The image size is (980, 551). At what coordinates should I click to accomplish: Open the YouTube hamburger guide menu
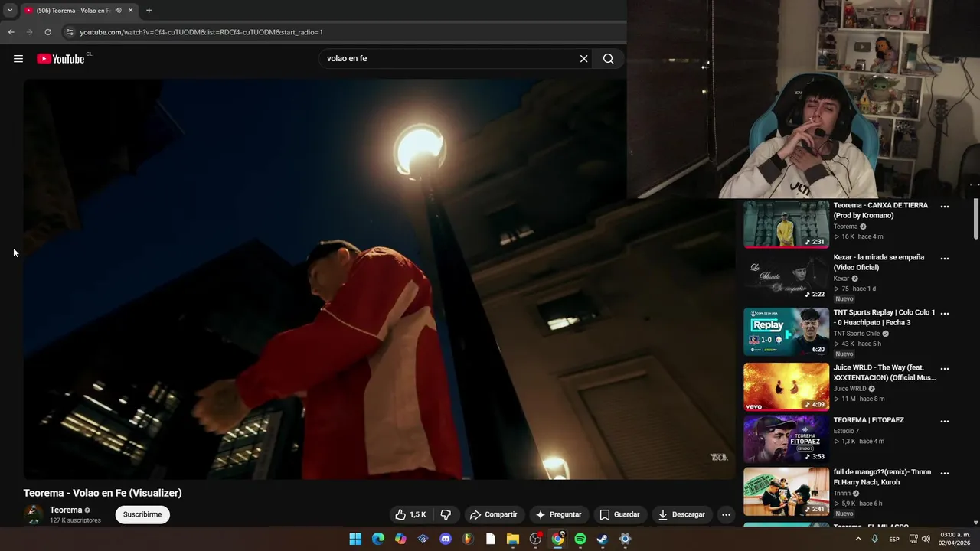18,59
